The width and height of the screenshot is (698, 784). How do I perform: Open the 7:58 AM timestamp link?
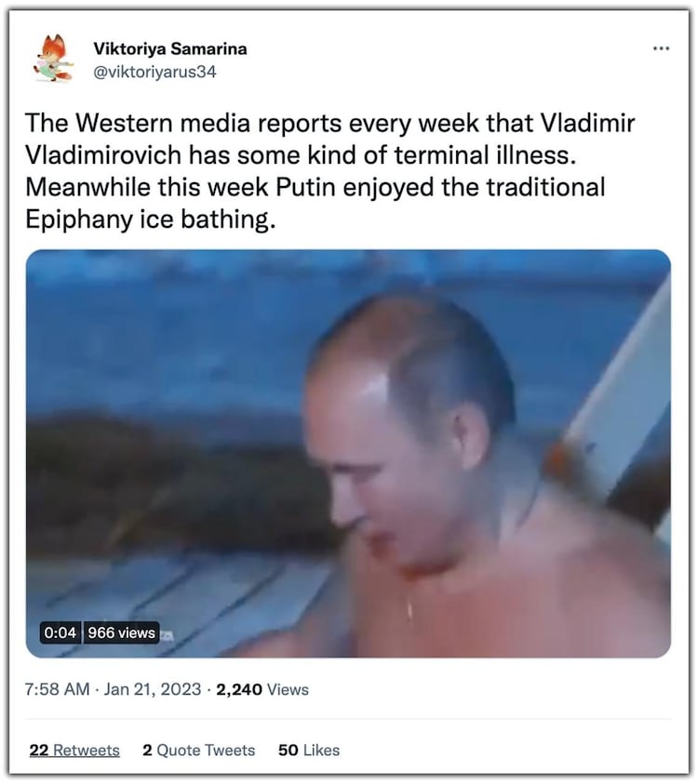[x=57, y=689]
